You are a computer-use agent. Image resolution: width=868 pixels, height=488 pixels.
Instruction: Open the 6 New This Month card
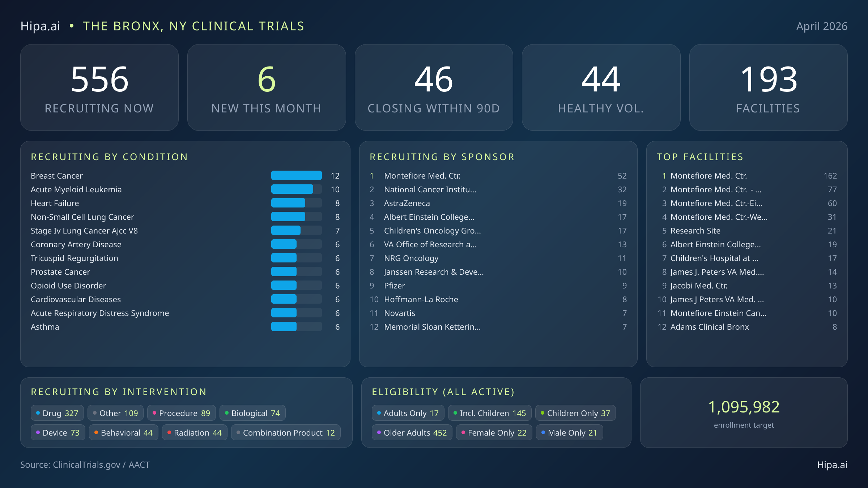click(267, 87)
